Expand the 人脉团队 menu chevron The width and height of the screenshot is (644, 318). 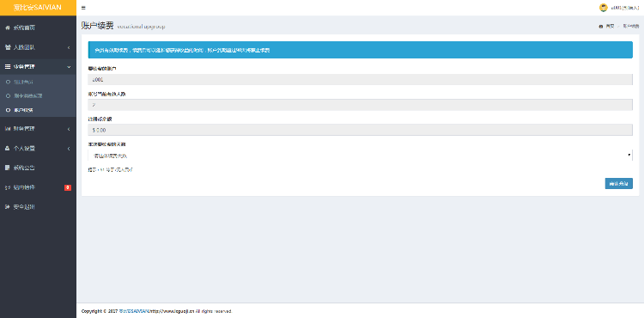coord(69,47)
